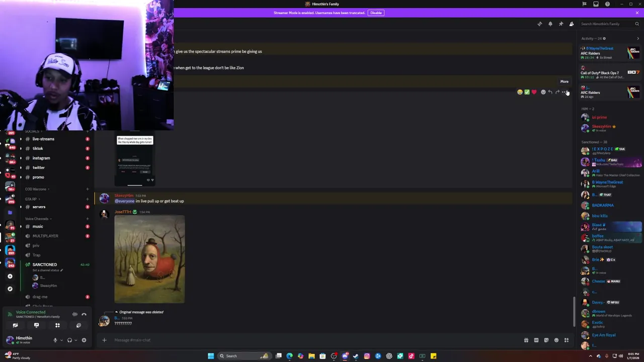Viewport: 644px width, 362px height.
Task: Open input device options arrow
Action: pos(61,340)
